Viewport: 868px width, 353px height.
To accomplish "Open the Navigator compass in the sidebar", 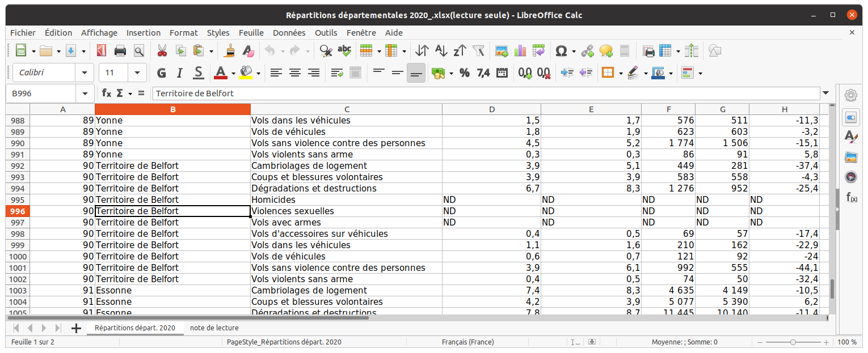I will pyautogui.click(x=851, y=177).
